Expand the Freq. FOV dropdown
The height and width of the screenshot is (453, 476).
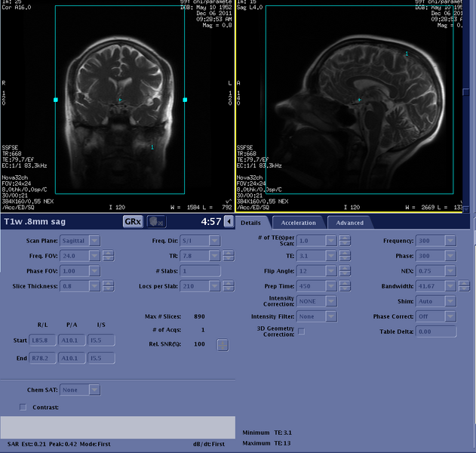click(94, 256)
